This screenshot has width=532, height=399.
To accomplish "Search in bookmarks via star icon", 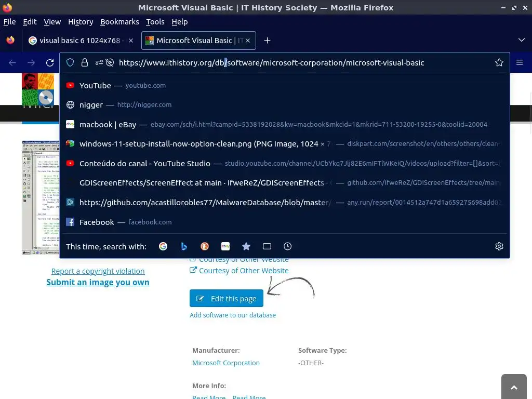I will [246, 246].
